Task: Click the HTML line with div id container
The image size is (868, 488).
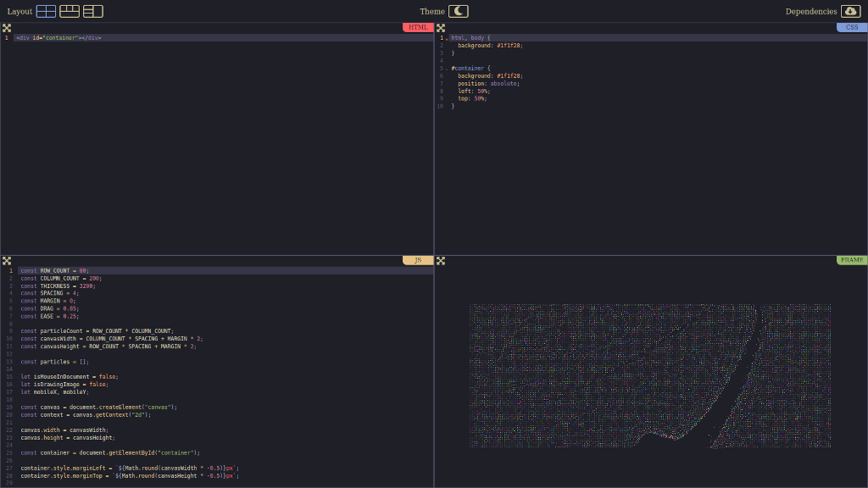Action: pyautogui.click(x=58, y=38)
